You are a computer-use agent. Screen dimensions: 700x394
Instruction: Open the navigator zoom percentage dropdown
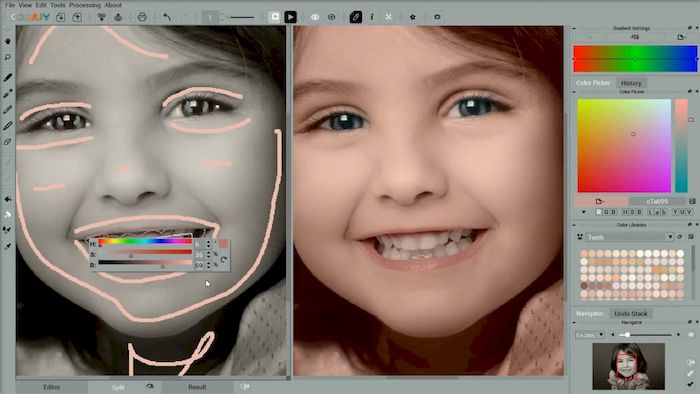590,335
